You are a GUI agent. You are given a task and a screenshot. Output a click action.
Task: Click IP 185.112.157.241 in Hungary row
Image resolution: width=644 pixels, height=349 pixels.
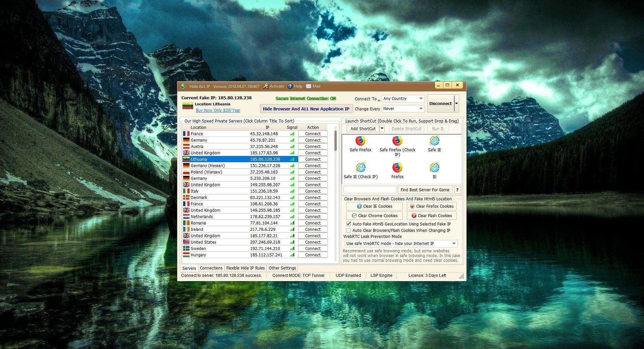[x=266, y=255]
